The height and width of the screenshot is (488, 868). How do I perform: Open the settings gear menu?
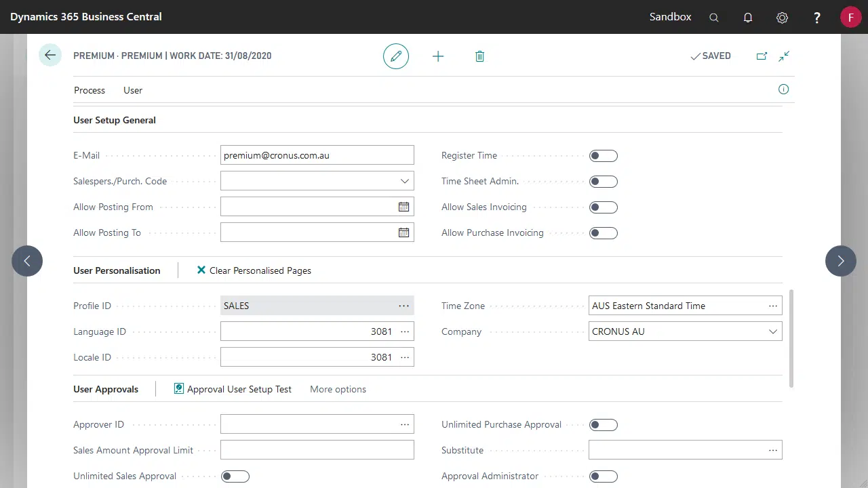pos(782,18)
